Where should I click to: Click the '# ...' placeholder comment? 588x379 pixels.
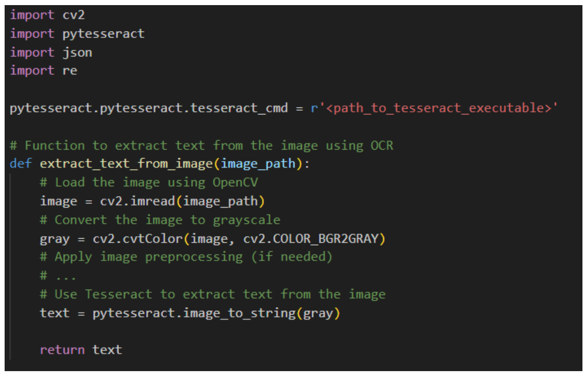[x=58, y=276]
